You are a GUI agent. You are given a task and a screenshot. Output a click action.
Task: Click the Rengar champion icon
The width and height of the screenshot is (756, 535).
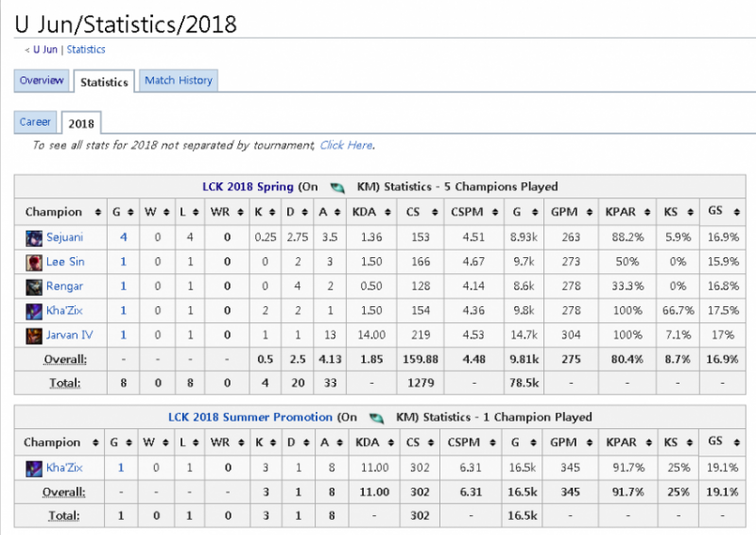34,286
